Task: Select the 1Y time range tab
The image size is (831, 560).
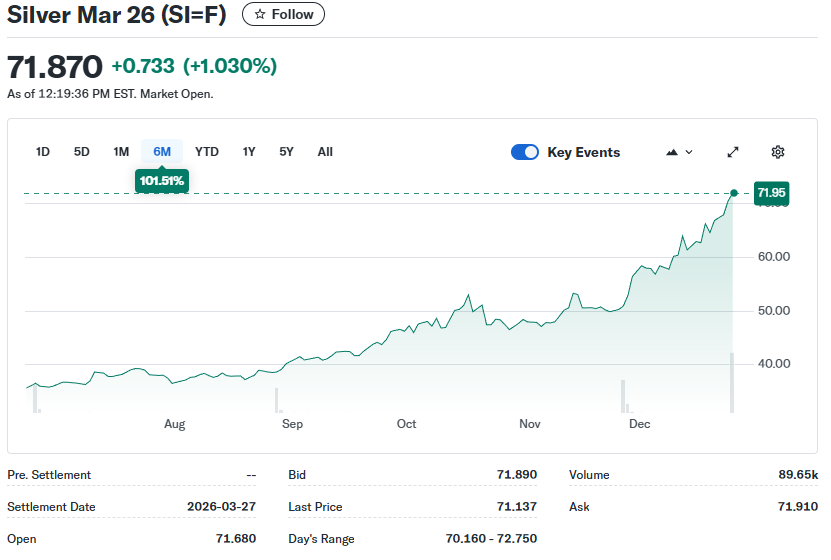Action: click(249, 152)
